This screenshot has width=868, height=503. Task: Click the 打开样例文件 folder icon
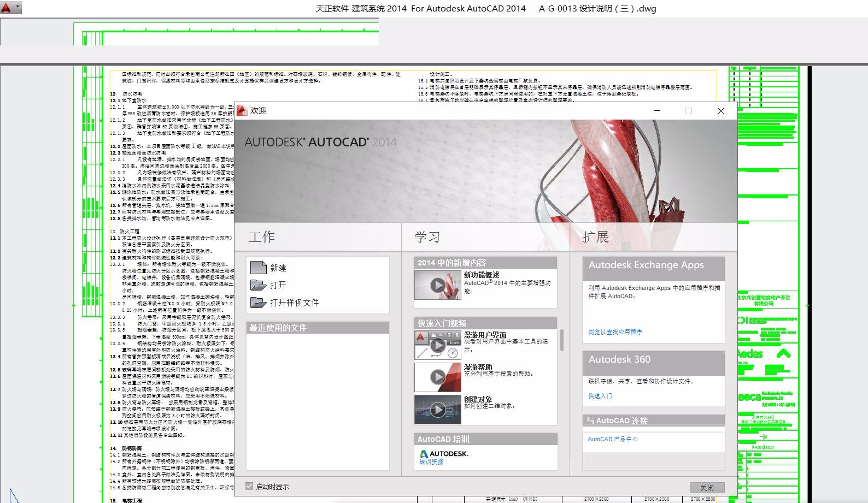pos(258,303)
